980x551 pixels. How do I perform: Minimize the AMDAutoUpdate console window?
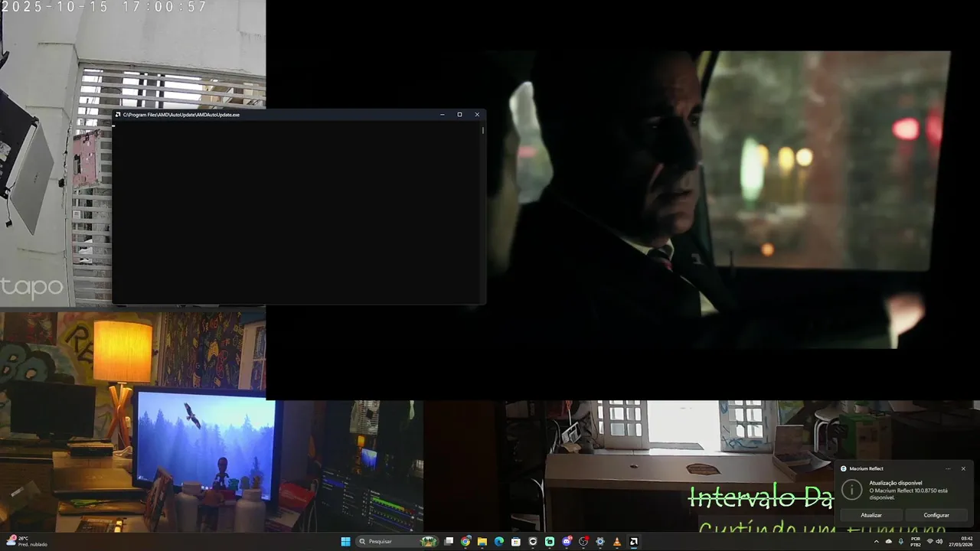443,115
